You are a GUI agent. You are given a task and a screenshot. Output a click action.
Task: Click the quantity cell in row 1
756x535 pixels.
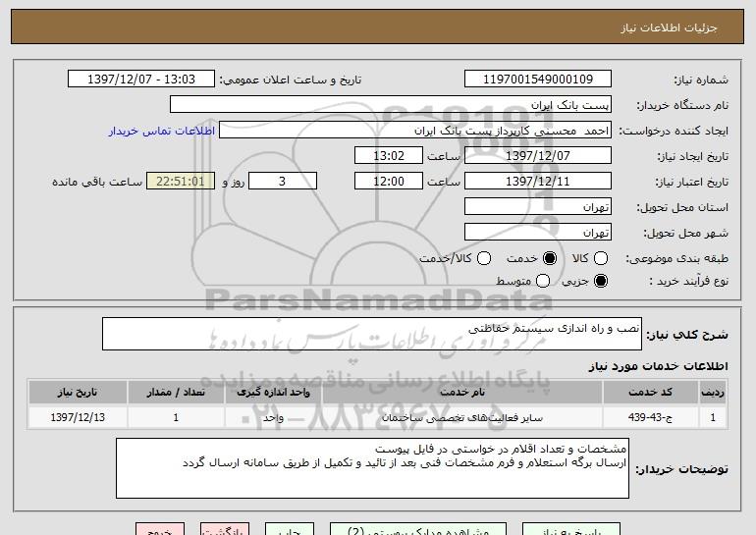(176, 417)
